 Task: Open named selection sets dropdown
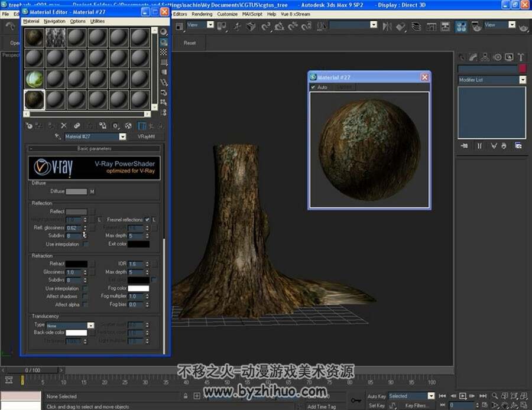tap(374, 25)
